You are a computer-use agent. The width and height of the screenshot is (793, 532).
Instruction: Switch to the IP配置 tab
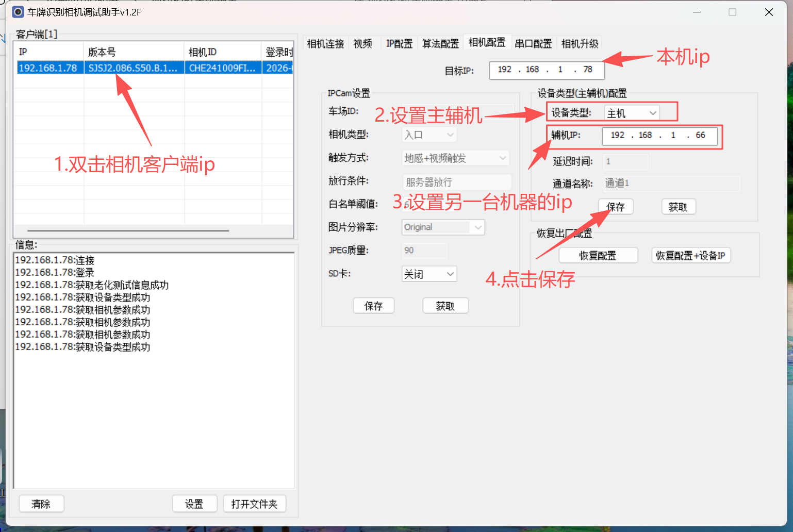399,44
